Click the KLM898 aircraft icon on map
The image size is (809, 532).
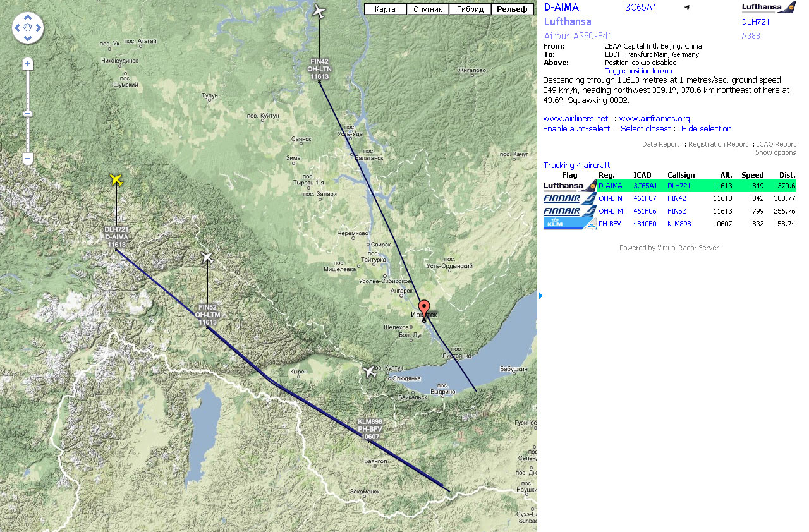(370, 372)
